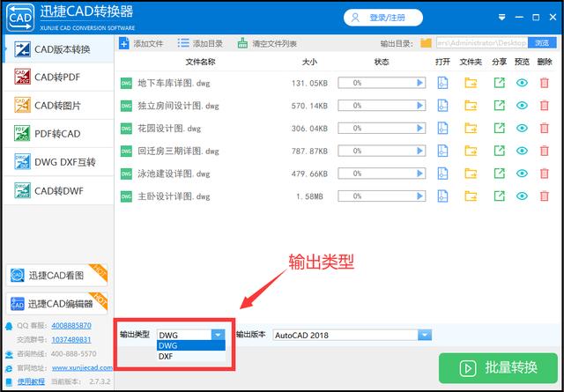Switch to CAD转DWF tab
564x392 pixels.
coord(58,190)
